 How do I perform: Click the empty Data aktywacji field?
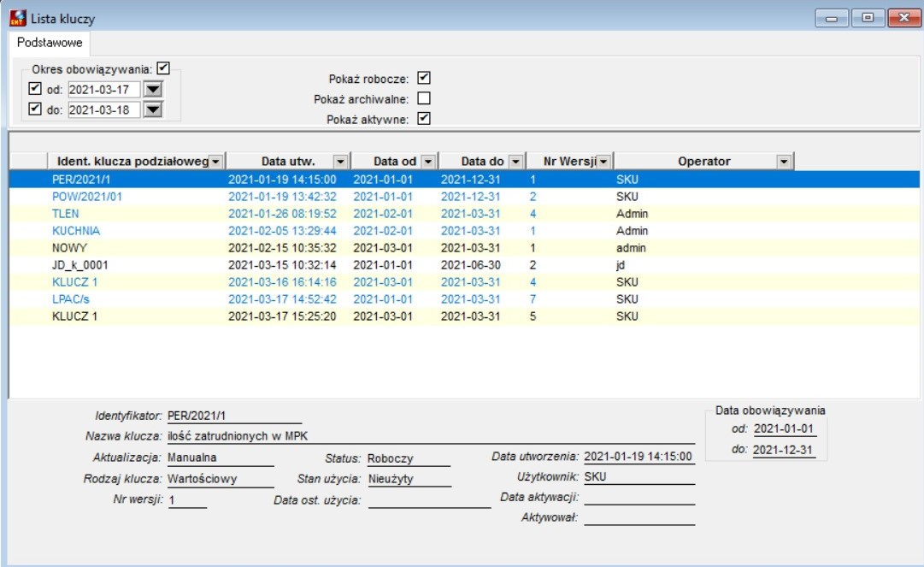pos(639,497)
